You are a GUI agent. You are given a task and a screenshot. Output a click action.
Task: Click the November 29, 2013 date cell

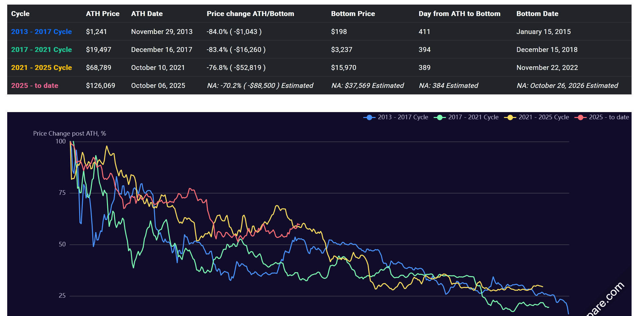(162, 32)
